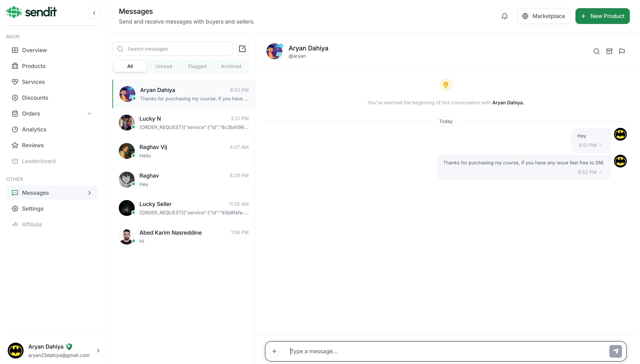Focus the Search messages field
This screenshot has height=364, width=640.
173,49
